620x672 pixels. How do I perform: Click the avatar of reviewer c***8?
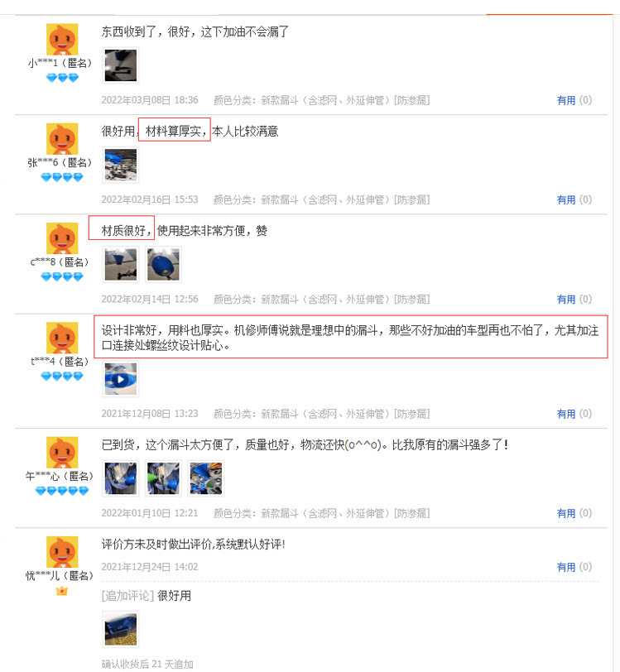(x=62, y=238)
